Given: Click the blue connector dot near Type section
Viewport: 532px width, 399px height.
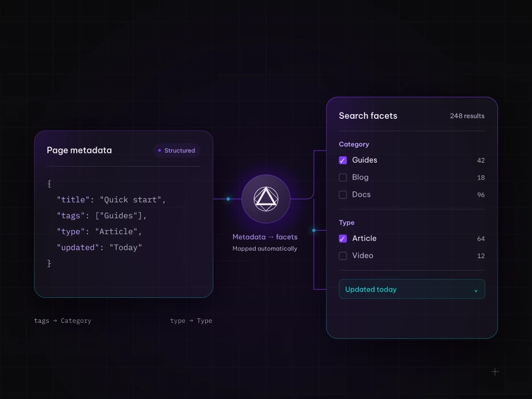Looking at the screenshot, I should coord(314,230).
